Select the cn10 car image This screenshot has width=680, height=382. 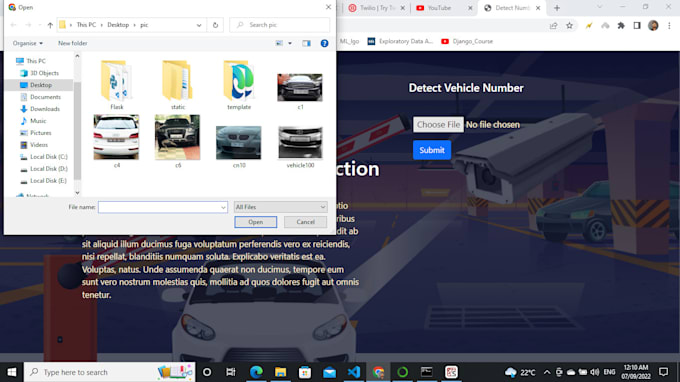point(239,147)
